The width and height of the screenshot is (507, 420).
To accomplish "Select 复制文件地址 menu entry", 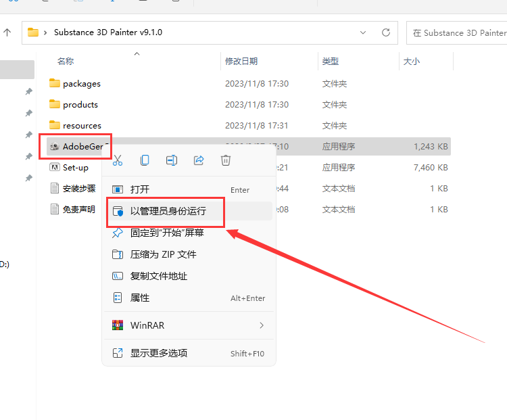I will pos(189,276).
